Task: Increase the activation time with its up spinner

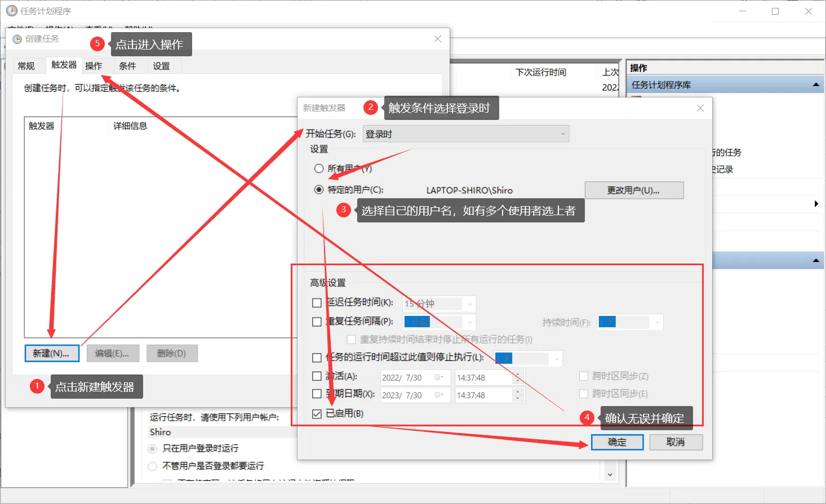Action: (x=518, y=374)
